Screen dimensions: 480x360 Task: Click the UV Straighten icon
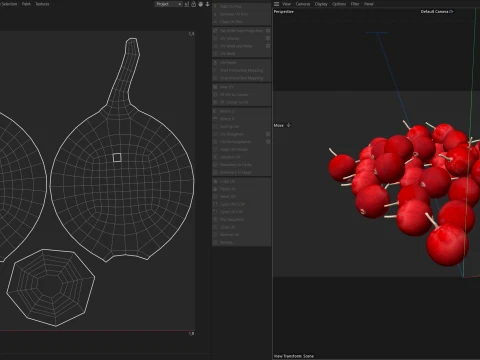click(215, 134)
